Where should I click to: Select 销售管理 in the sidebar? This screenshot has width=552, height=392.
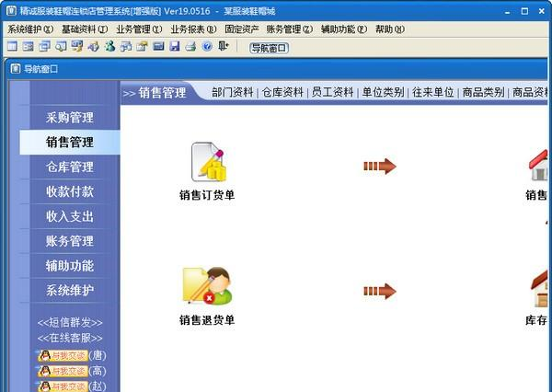click(x=70, y=143)
